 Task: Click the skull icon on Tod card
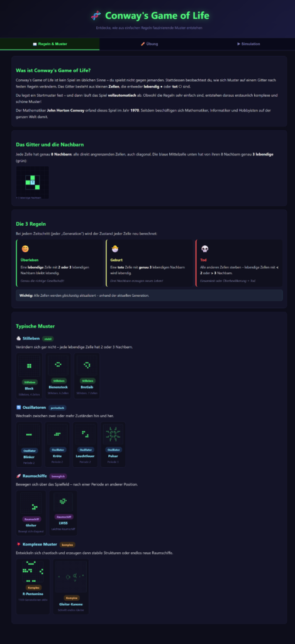(x=204, y=249)
